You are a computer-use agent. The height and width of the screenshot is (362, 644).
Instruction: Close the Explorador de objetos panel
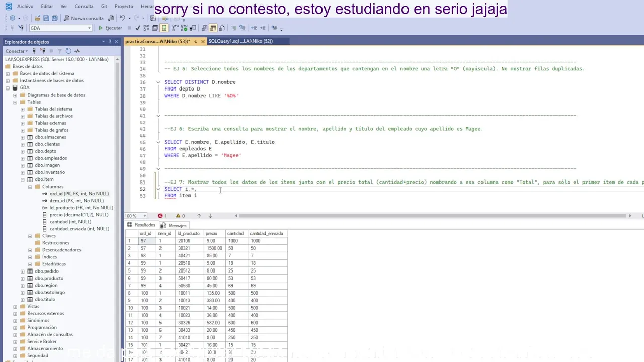(x=116, y=42)
